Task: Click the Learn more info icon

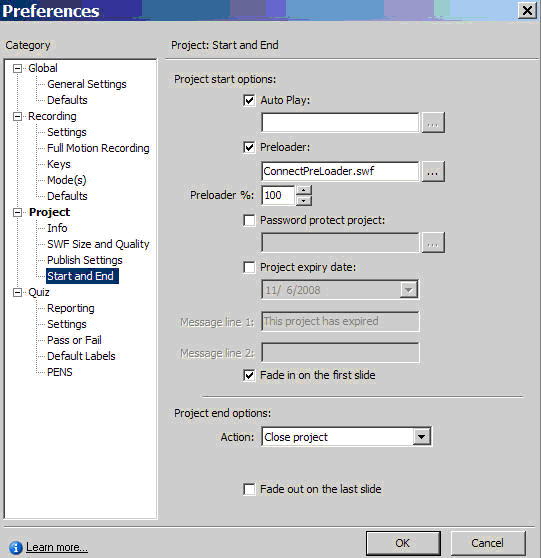Action: 15,547
